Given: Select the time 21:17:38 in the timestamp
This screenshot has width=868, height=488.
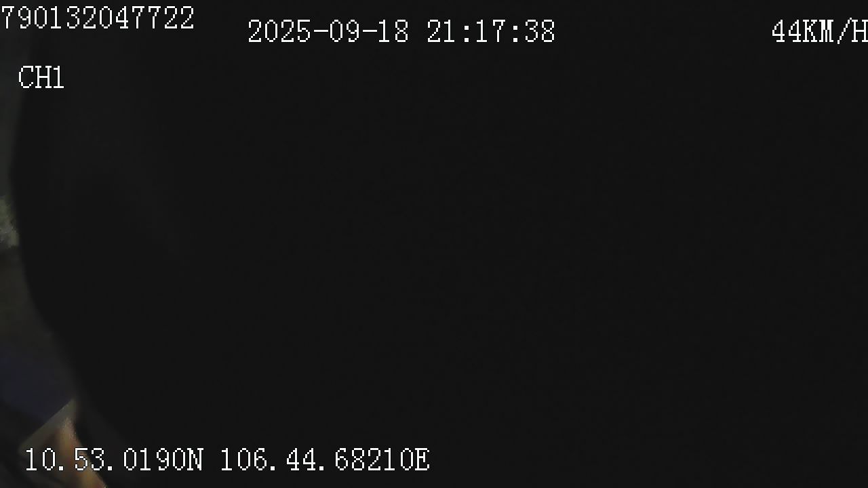Looking at the screenshot, I should point(491,32).
